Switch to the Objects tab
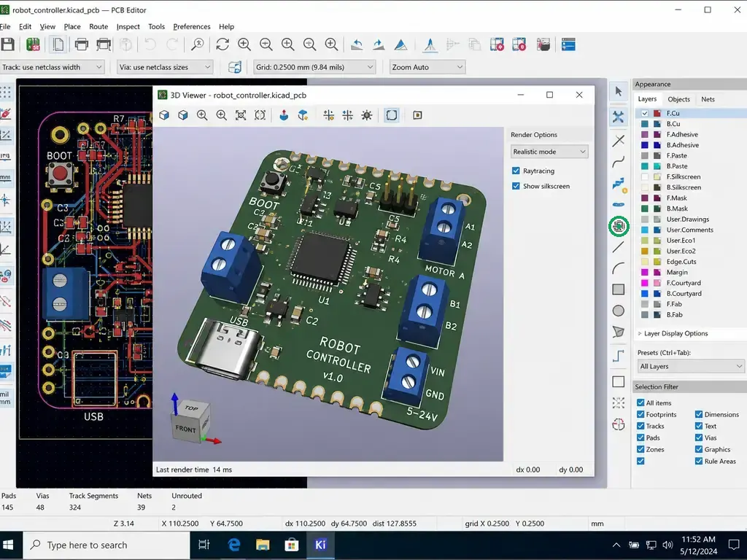This screenshot has height=560, width=747. [678, 99]
